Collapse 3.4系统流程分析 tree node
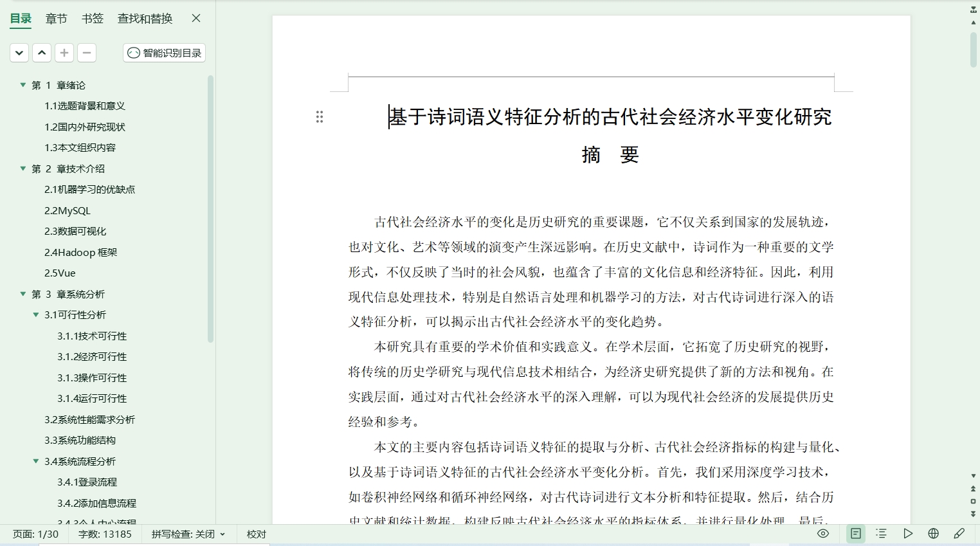 click(36, 461)
